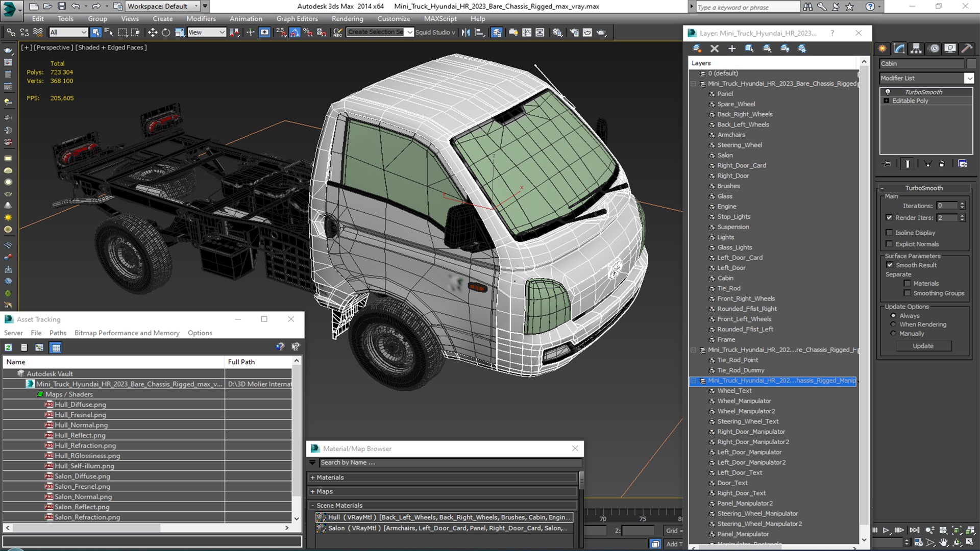
Task: Click Search by Name field
Action: coord(450,463)
